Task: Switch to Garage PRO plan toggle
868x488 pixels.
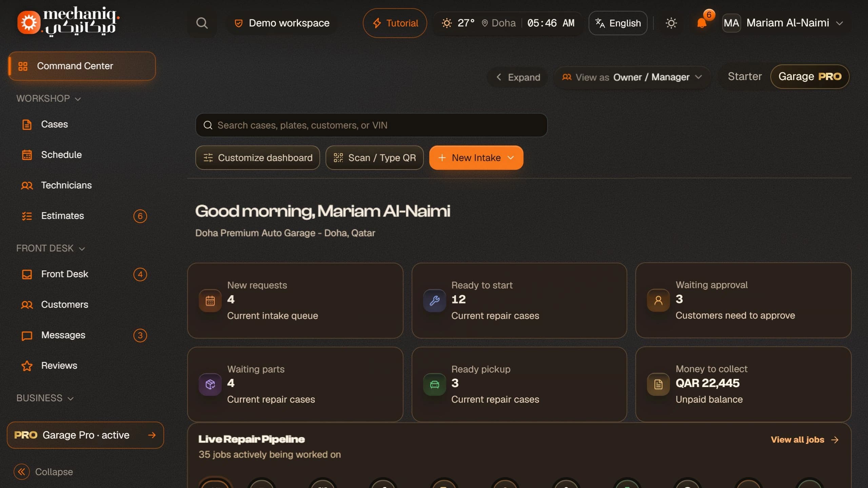Action: point(810,77)
